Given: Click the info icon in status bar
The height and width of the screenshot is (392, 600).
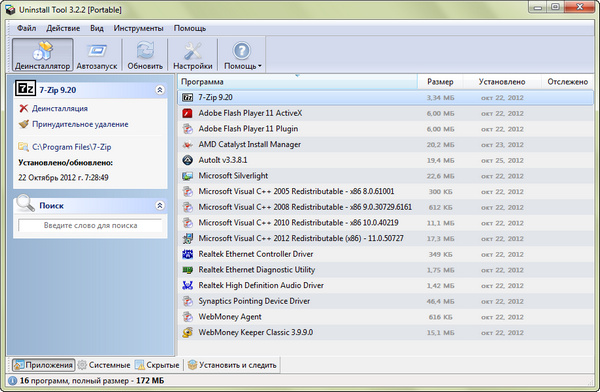Looking at the screenshot, I should pos(12,381).
